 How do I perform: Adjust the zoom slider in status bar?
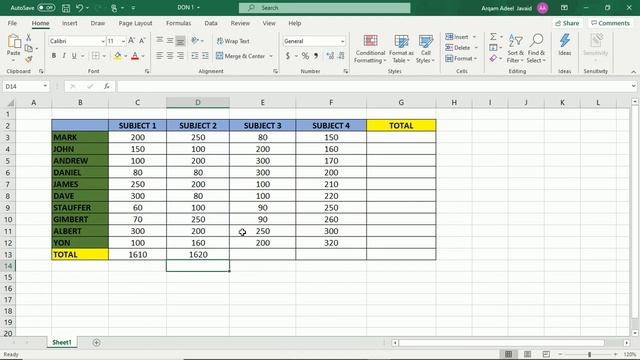pos(589,354)
